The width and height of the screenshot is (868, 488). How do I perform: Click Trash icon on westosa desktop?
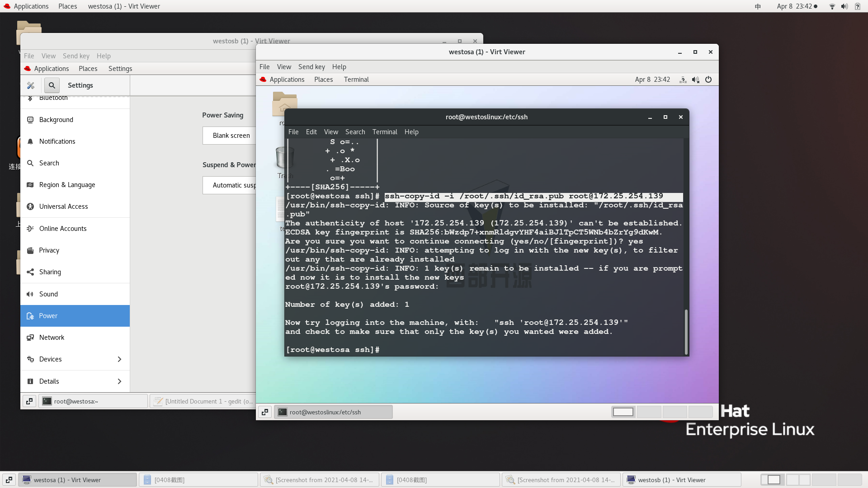tap(285, 158)
